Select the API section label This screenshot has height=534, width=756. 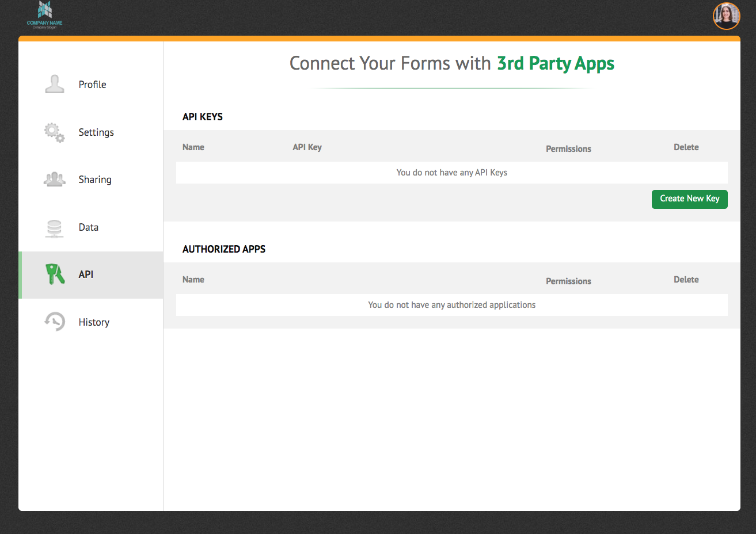(x=86, y=274)
